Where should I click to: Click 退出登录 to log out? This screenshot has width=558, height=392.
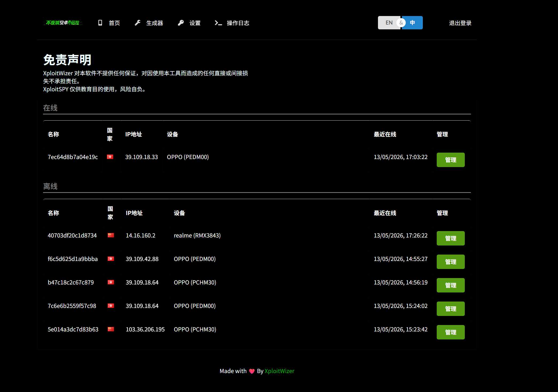coord(460,23)
